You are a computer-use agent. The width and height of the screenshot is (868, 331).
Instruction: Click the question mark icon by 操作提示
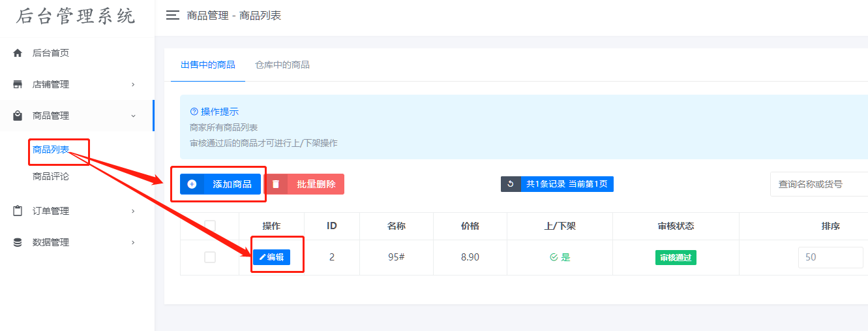194,112
